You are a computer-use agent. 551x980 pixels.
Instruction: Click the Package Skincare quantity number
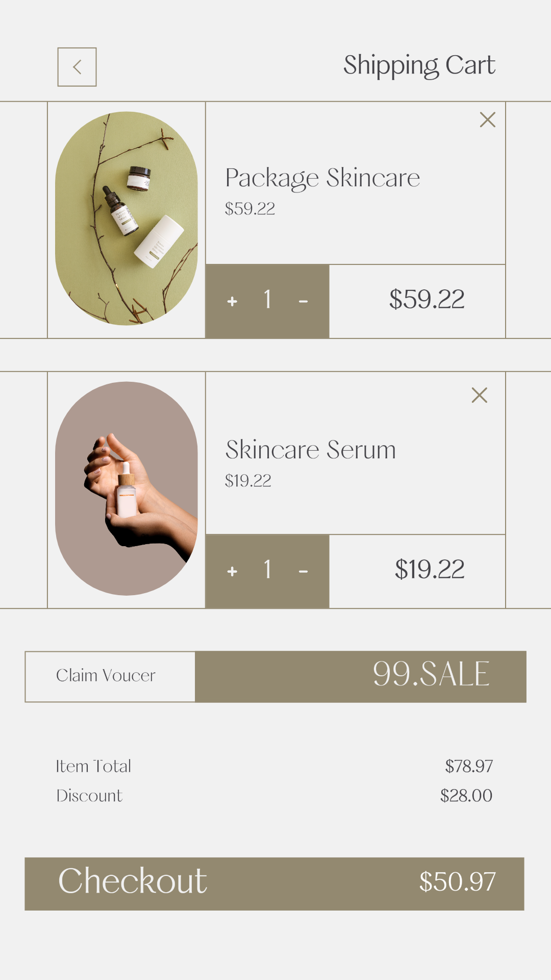pos(267,300)
